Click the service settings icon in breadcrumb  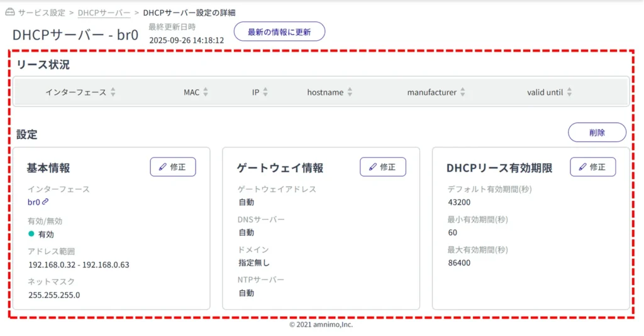coord(9,12)
